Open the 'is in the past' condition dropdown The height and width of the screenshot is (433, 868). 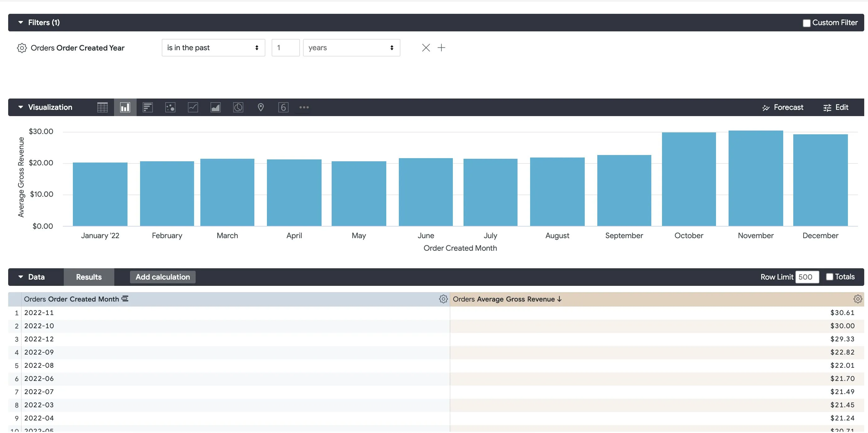pyautogui.click(x=213, y=48)
